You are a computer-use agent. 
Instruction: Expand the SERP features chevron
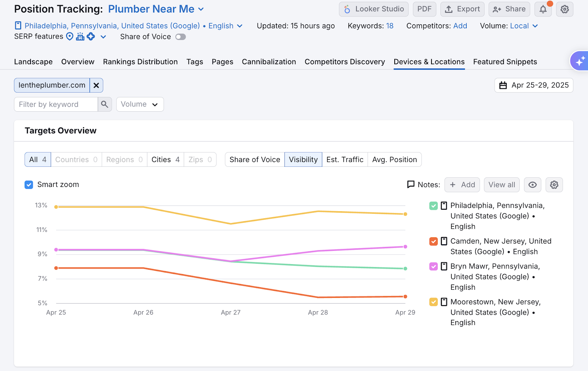(x=103, y=37)
